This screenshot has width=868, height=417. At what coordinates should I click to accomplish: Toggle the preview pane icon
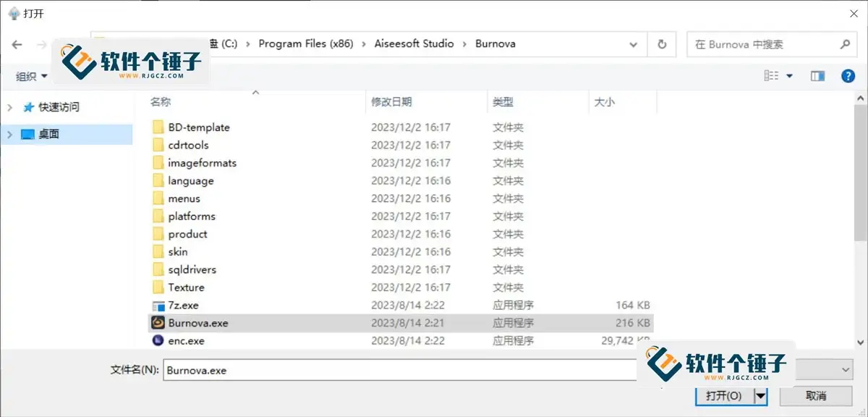tap(818, 76)
